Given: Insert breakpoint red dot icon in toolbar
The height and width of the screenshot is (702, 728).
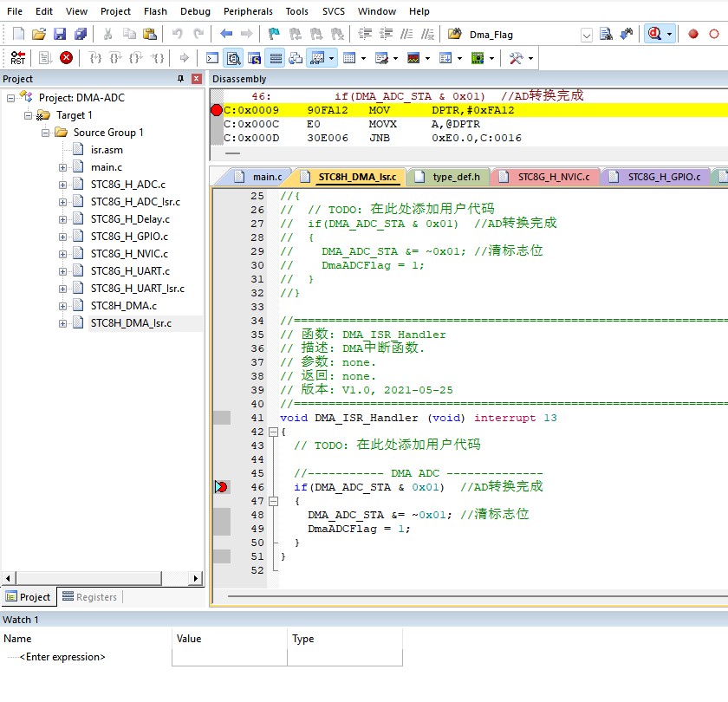Looking at the screenshot, I should pyautogui.click(x=693, y=34).
